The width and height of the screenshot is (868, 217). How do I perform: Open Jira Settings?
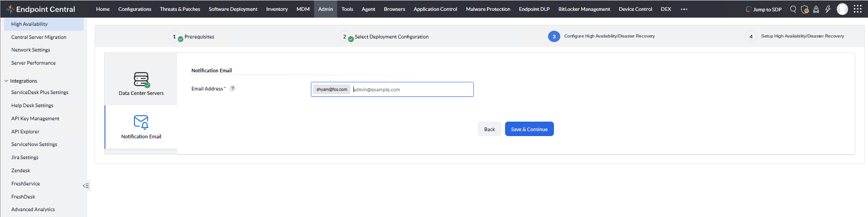(25, 157)
